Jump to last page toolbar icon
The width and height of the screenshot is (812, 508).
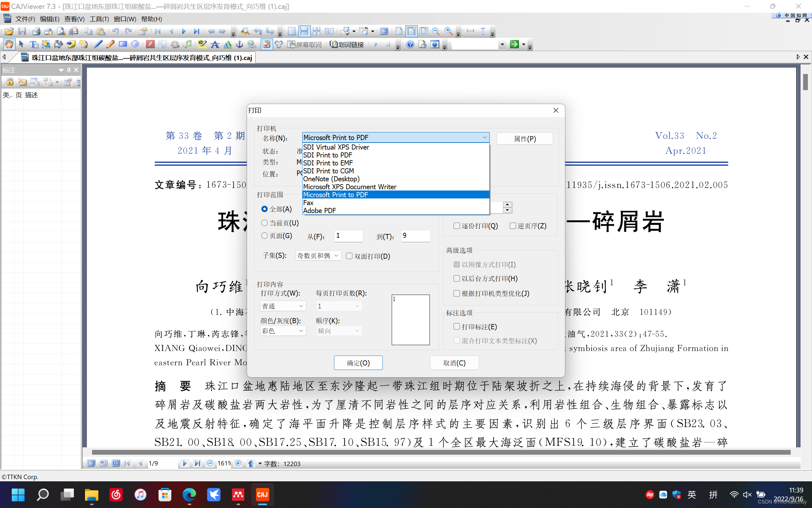196,31
